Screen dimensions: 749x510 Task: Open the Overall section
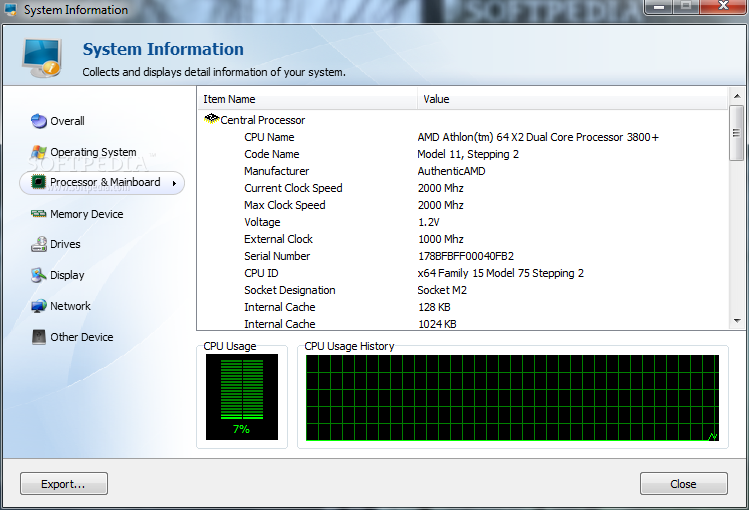pyautogui.click(x=67, y=121)
